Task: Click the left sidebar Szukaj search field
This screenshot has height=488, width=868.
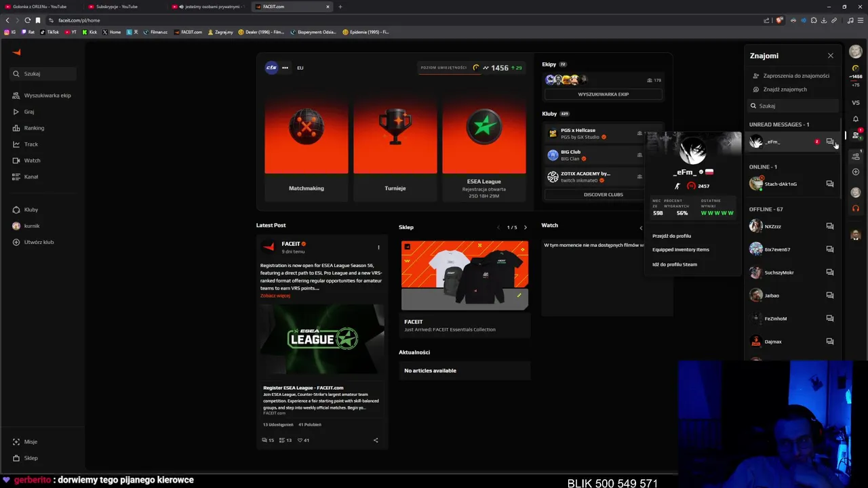Action: [x=44, y=74]
